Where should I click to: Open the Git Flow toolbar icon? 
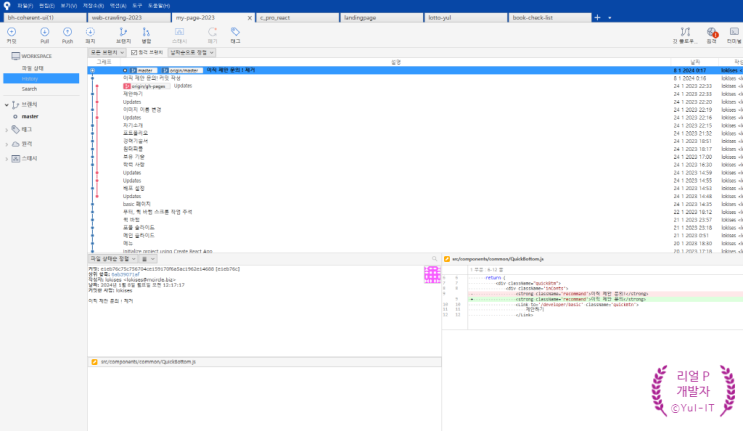coord(685,32)
